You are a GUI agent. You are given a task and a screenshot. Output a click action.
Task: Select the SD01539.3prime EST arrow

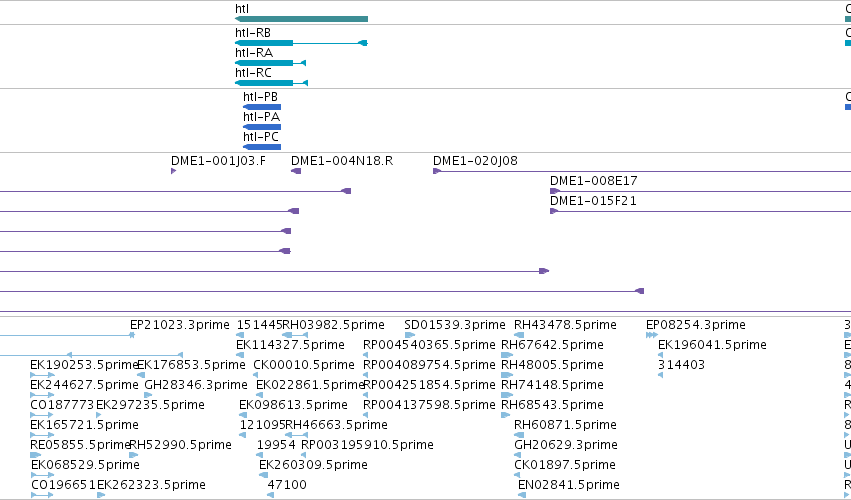coord(410,335)
